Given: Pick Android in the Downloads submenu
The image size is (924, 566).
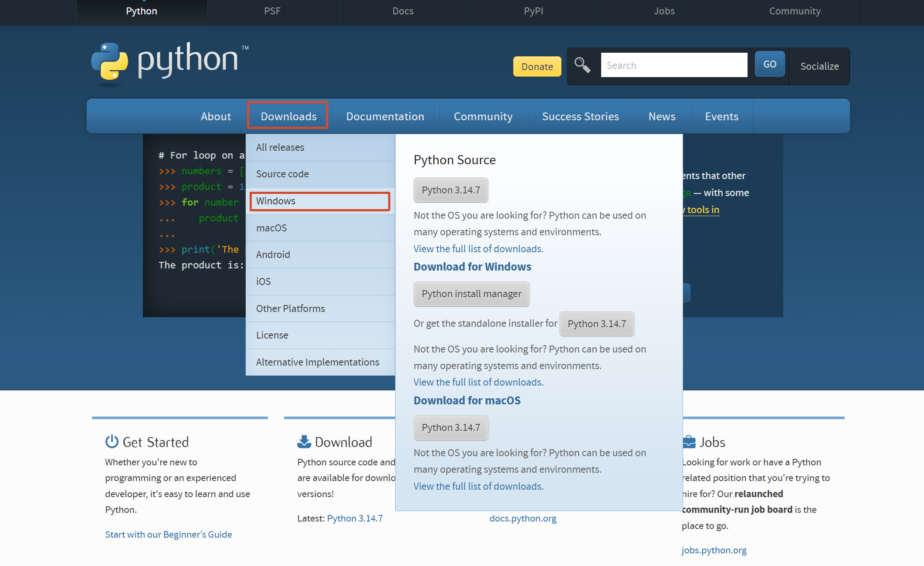Looking at the screenshot, I should pyautogui.click(x=320, y=254).
